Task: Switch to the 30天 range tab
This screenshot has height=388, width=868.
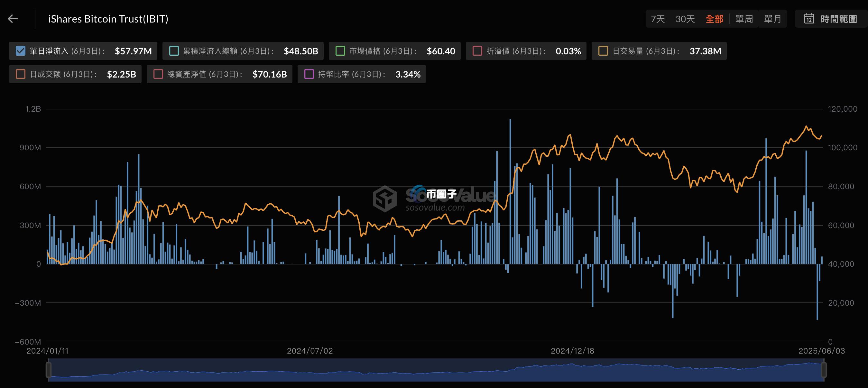Action: click(x=685, y=19)
